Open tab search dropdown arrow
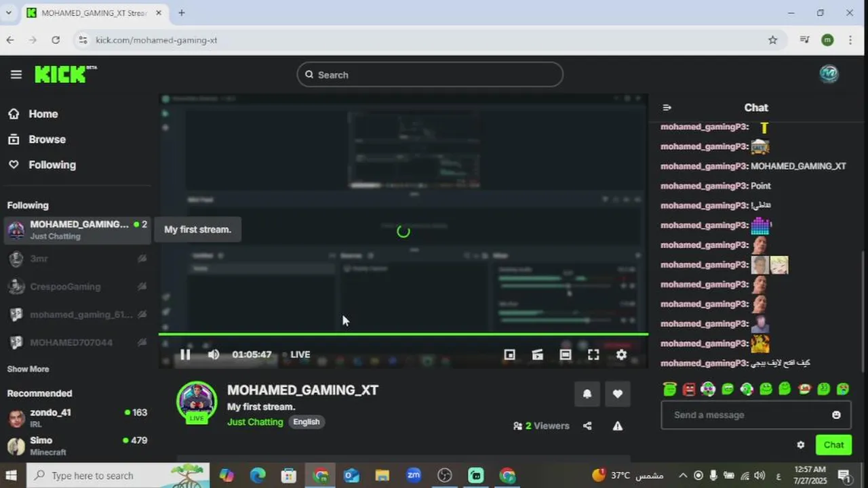Viewport: 868px width, 488px height. [9, 13]
